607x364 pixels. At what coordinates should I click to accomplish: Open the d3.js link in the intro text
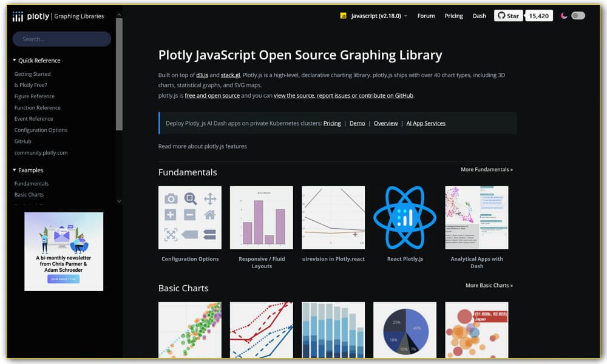[x=202, y=75]
